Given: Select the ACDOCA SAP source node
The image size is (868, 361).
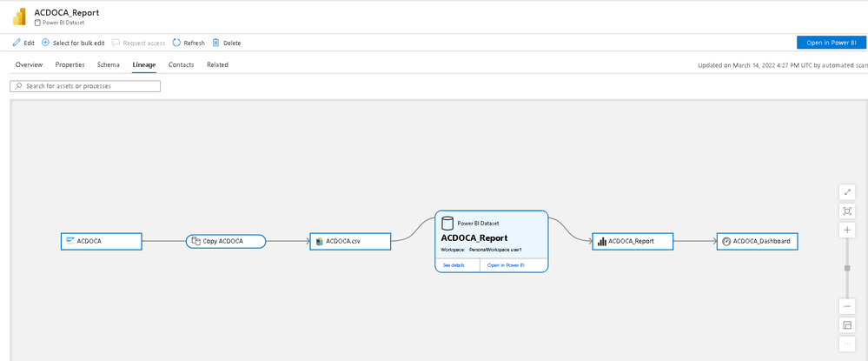Looking at the screenshot, I should point(102,241).
